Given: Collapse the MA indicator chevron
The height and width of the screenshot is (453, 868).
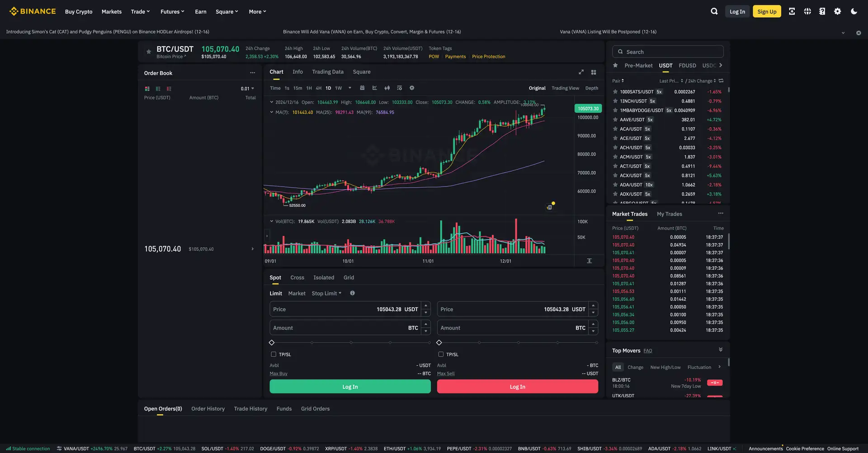Looking at the screenshot, I should click(x=272, y=112).
